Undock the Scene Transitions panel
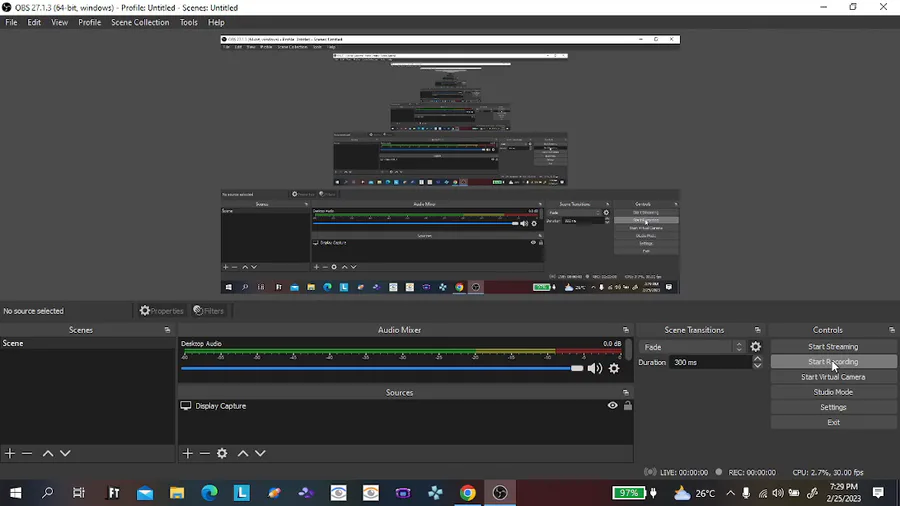 click(x=757, y=330)
